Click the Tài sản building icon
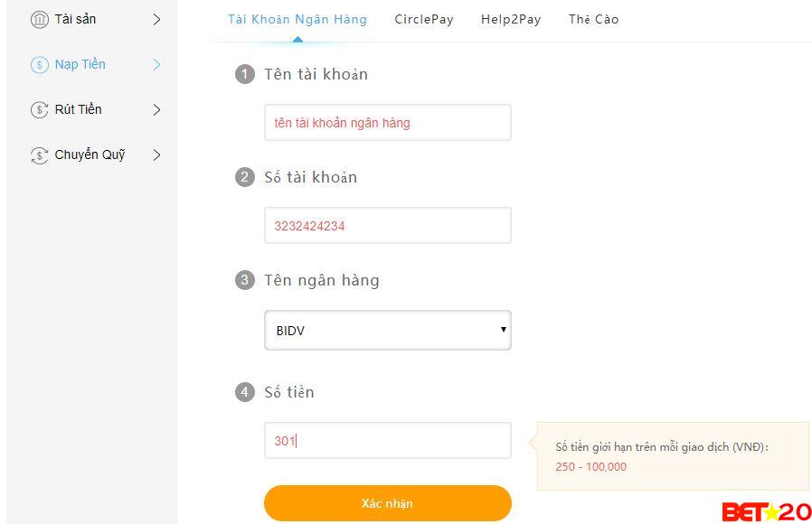Viewport: 812px width, 524px height. click(x=37, y=18)
